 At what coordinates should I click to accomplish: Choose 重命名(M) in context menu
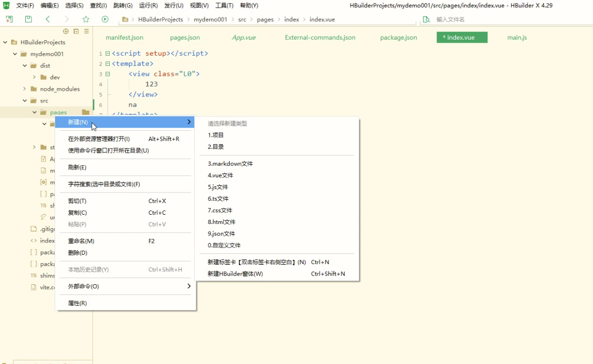click(x=126, y=241)
